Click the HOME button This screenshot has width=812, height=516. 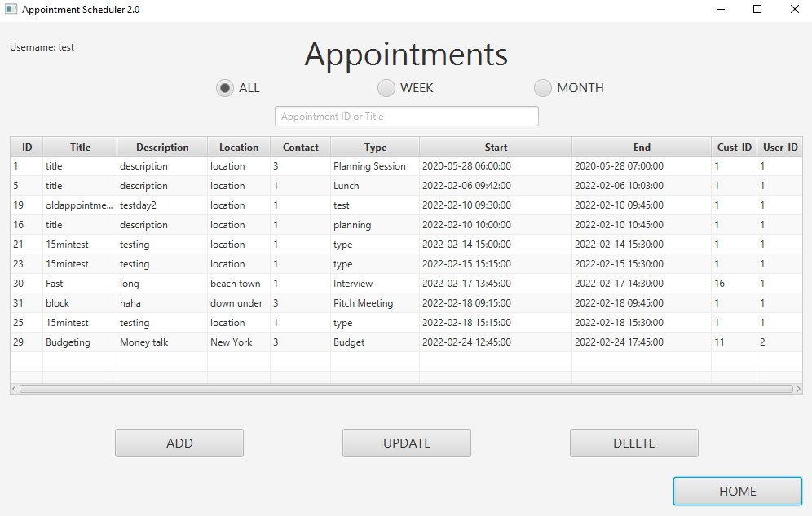tap(736, 491)
